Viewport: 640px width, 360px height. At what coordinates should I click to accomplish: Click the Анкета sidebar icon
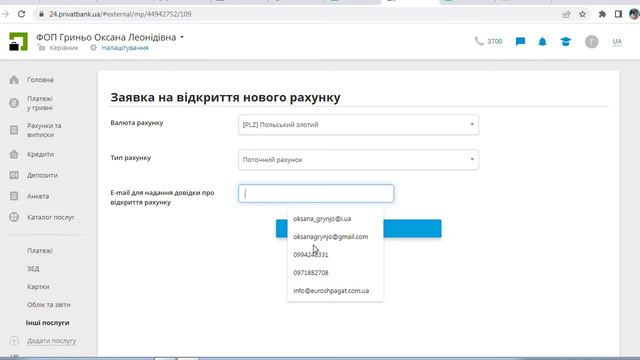click(14, 196)
